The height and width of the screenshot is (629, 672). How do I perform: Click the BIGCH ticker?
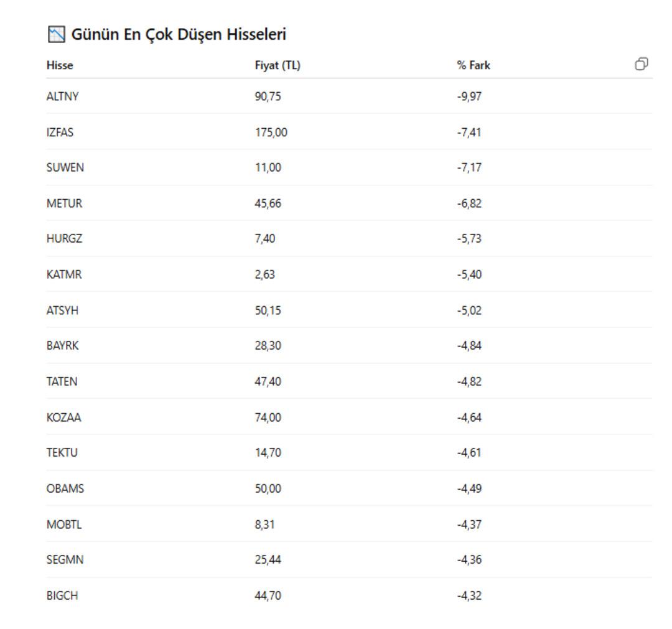click(x=62, y=595)
